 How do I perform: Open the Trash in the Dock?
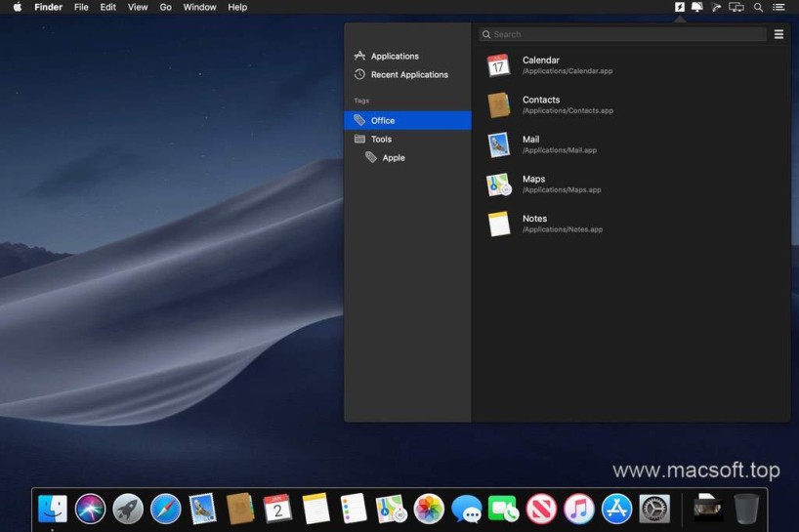(746, 509)
